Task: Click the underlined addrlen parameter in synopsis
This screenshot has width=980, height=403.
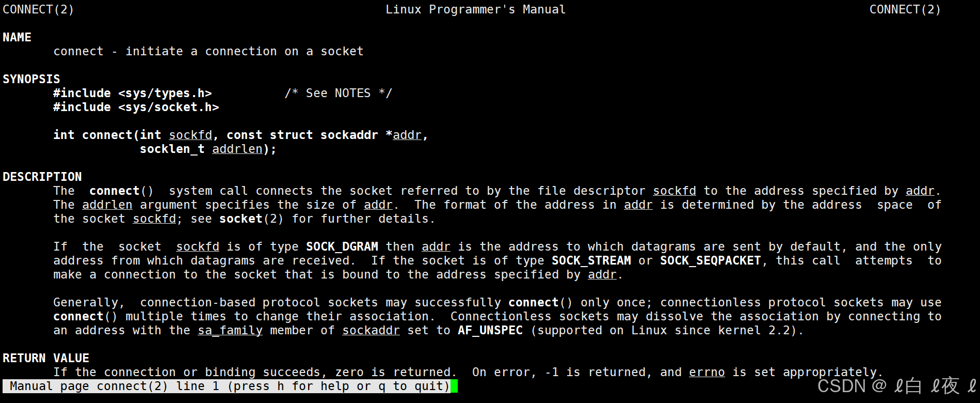Action: (x=237, y=149)
